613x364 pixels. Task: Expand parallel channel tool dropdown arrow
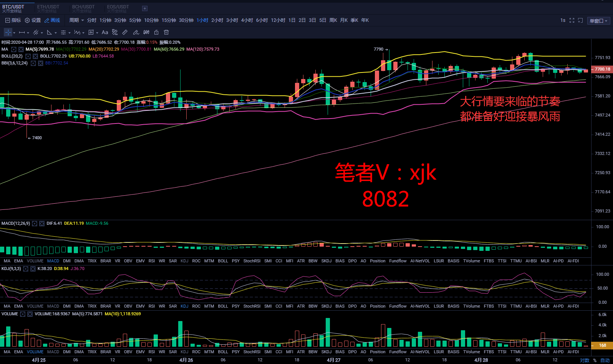[42, 33]
